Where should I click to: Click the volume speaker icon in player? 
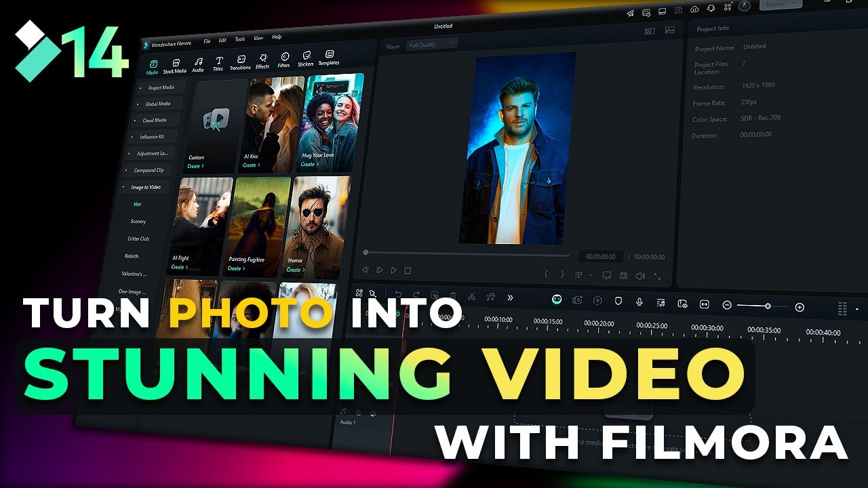pos(640,276)
